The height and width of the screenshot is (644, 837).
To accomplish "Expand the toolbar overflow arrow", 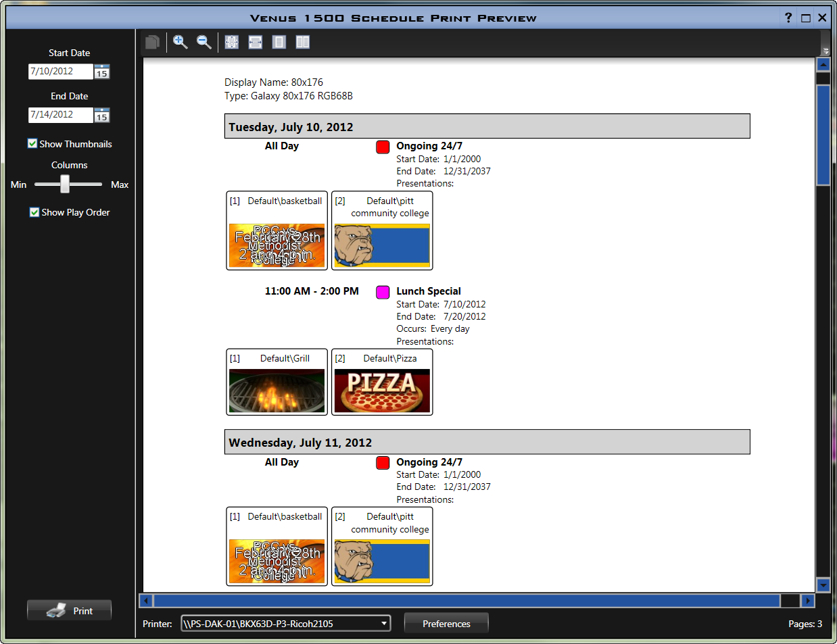I will pyautogui.click(x=826, y=51).
